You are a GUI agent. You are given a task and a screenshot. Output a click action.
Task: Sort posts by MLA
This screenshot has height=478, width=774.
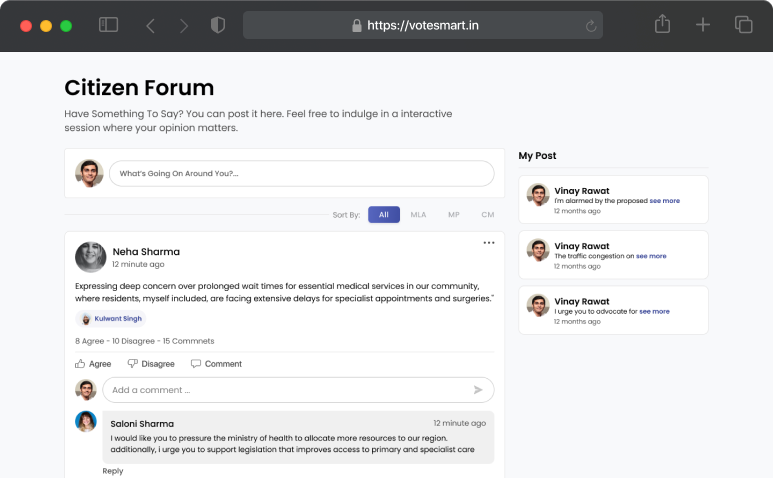click(418, 215)
